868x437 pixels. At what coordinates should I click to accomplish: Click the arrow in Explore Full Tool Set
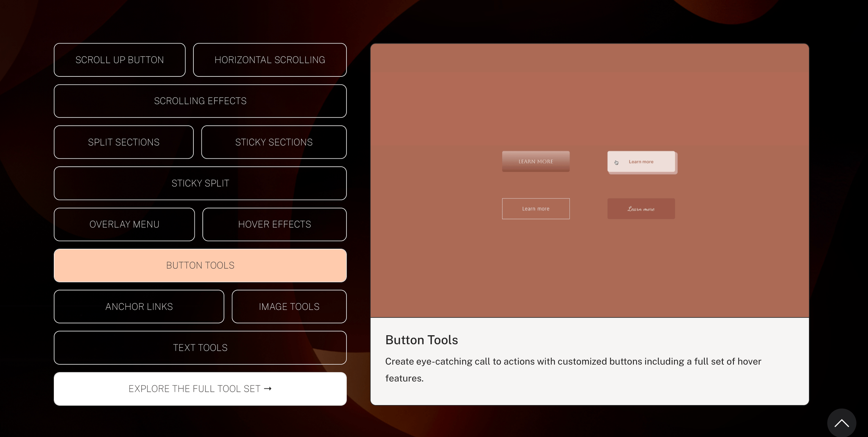point(268,389)
